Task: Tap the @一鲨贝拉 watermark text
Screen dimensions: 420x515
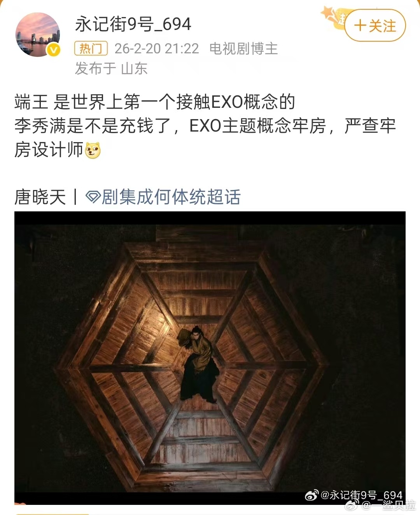Action: 388,505
